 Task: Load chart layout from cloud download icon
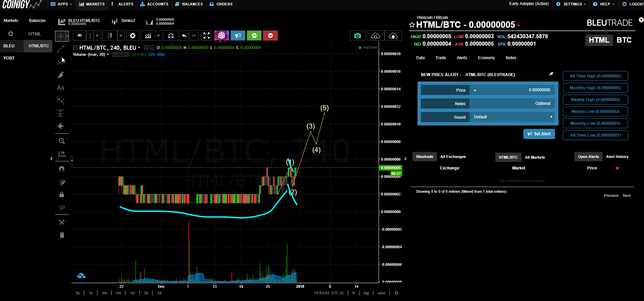376,36
